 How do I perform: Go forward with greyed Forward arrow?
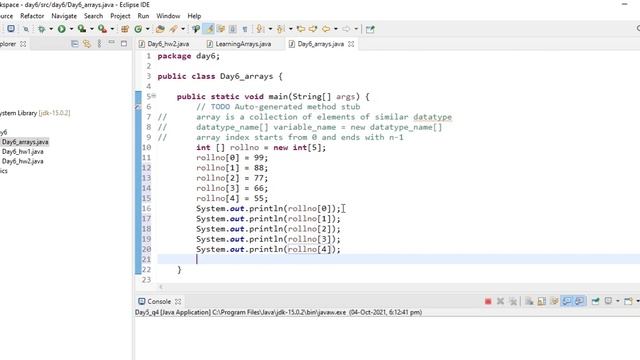[346, 29]
